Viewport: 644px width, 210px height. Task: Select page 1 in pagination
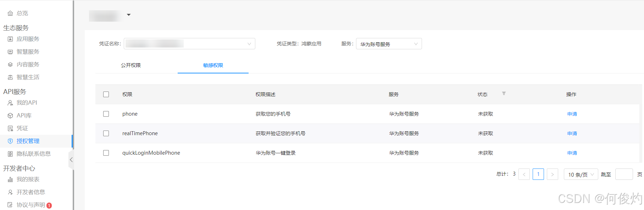pyautogui.click(x=538, y=174)
